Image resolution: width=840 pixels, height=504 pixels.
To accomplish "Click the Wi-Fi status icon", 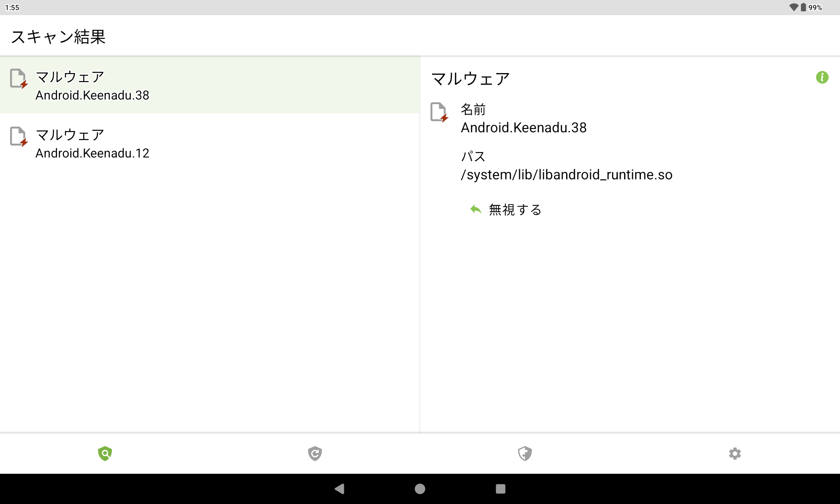I will [x=793, y=7].
